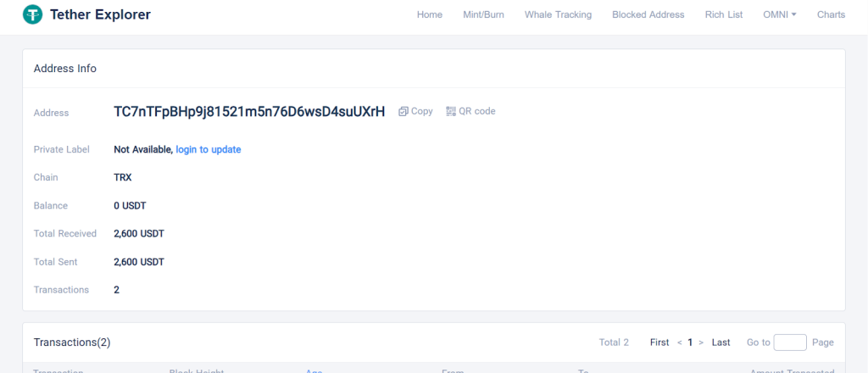This screenshot has height=373, width=868.
Task: Click the previous page arrow
Action: tap(679, 342)
